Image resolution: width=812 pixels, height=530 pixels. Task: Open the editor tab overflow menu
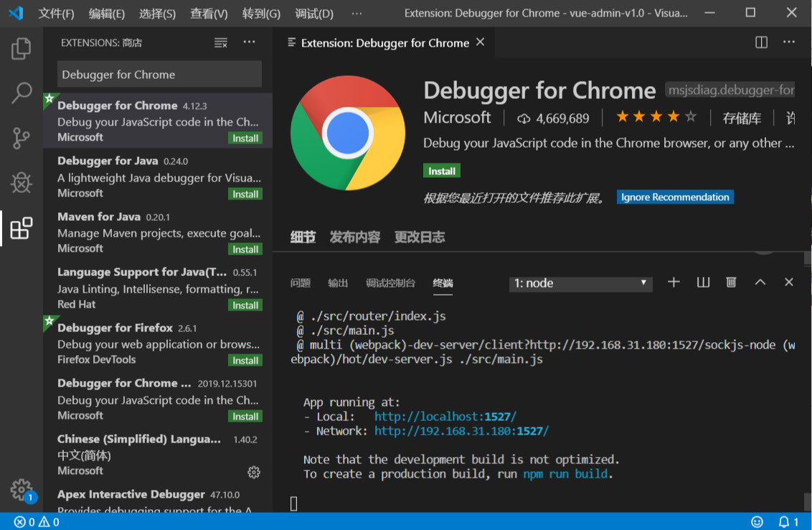pyautogui.click(x=788, y=42)
